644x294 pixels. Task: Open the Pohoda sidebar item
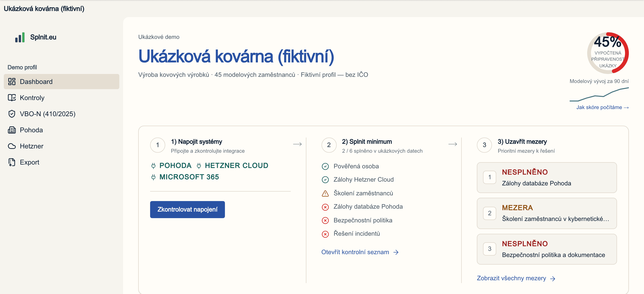[62, 130]
